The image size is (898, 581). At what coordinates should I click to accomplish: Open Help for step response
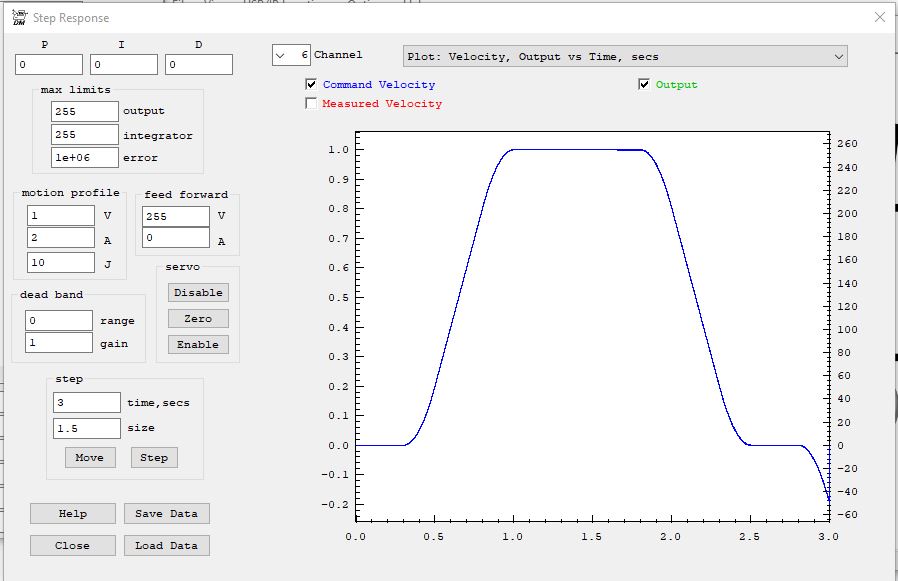tap(73, 513)
